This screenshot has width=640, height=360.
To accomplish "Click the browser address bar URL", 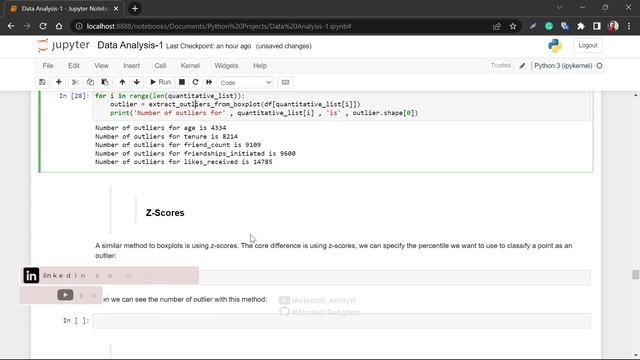I will click(x=219, y=26).
